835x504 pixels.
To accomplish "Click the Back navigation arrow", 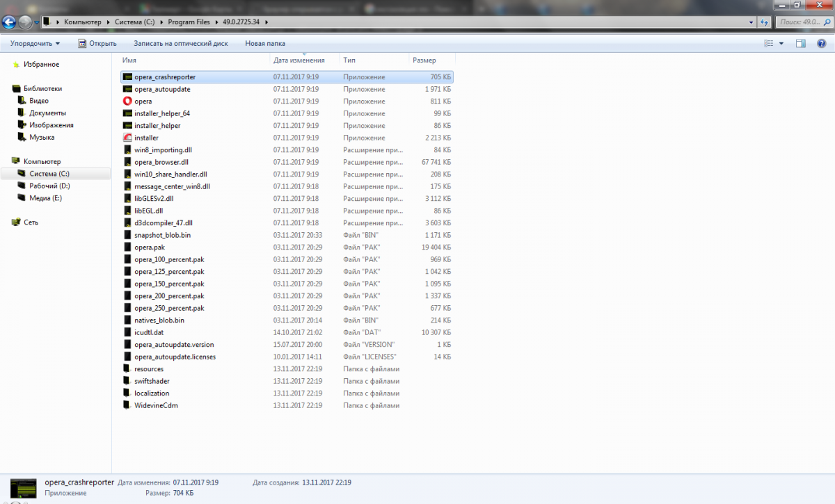I will (x=10, y=22).
